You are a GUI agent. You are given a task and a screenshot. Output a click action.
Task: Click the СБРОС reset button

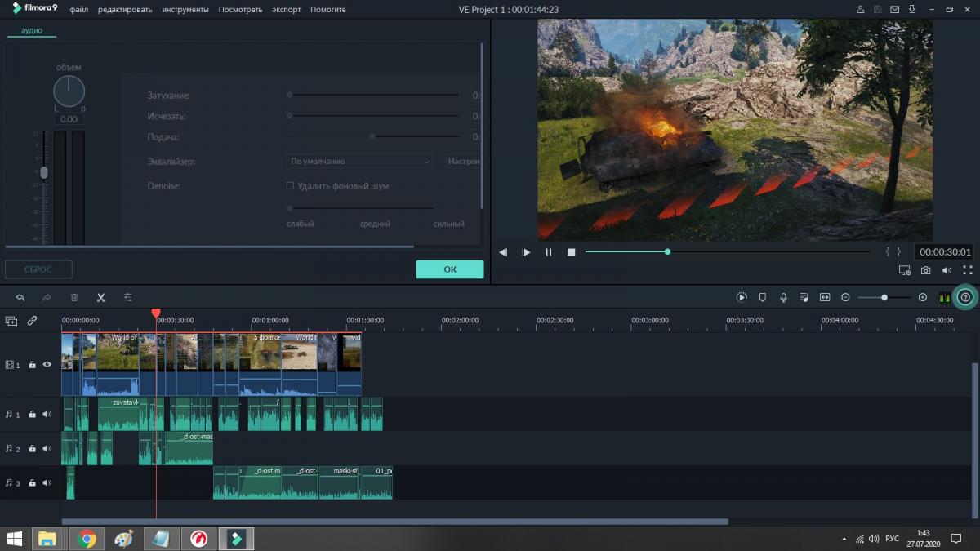(x=38, y=269)
